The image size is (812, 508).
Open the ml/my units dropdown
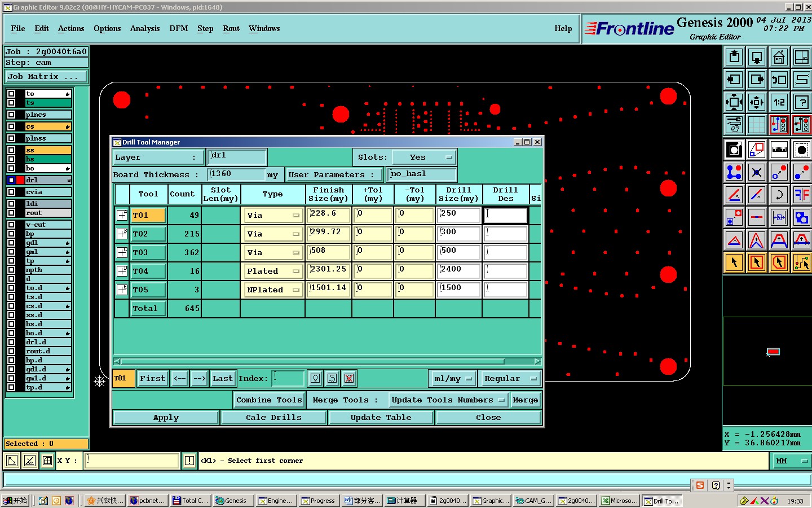click(453, 378)
